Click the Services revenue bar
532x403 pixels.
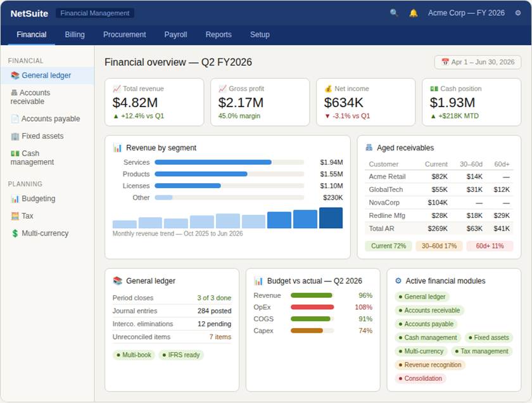coord(213,162)
